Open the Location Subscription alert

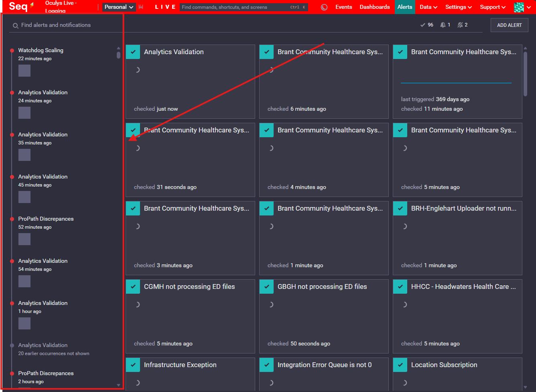[x=444, y=365]
